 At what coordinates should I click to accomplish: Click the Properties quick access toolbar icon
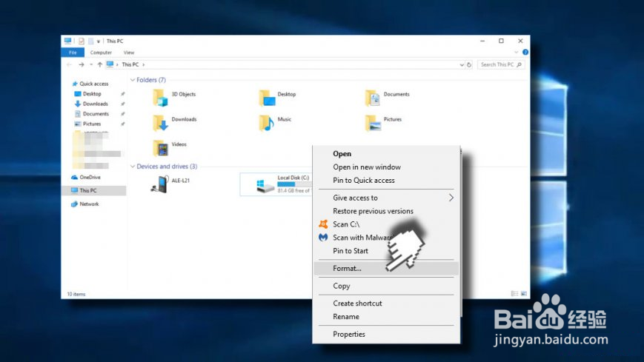pyautogui.click(x=82, y=41)
